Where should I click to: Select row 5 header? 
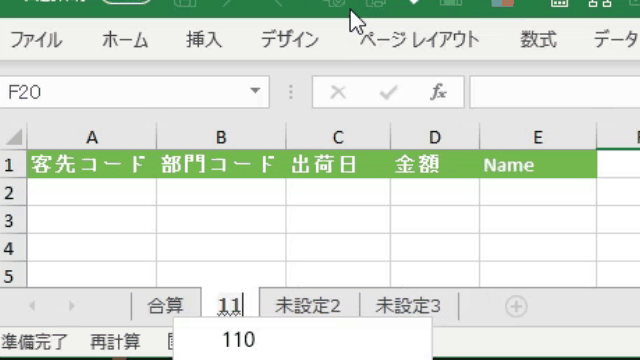coord(13,276)
